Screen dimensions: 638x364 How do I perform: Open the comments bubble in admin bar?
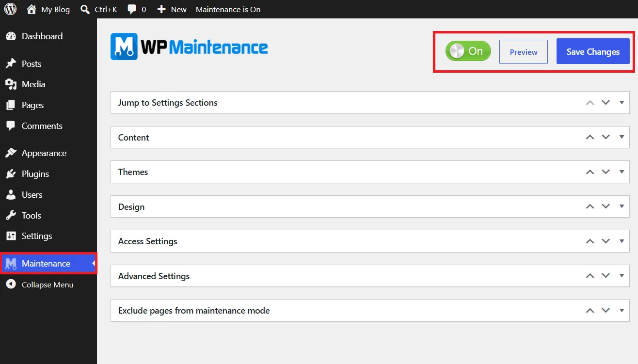click(x=132, y=10)
